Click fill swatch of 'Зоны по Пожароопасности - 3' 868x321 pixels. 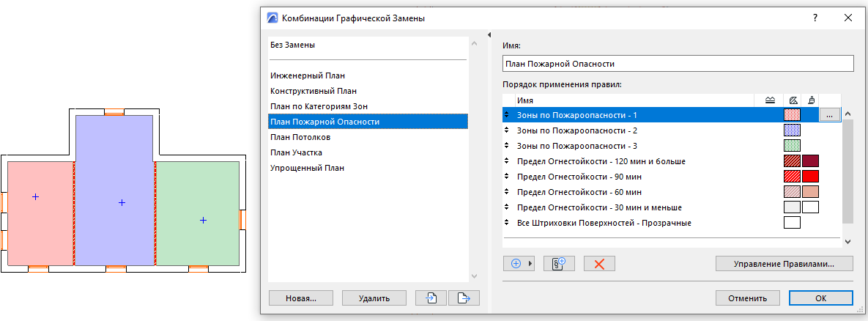tap(792, 146)
